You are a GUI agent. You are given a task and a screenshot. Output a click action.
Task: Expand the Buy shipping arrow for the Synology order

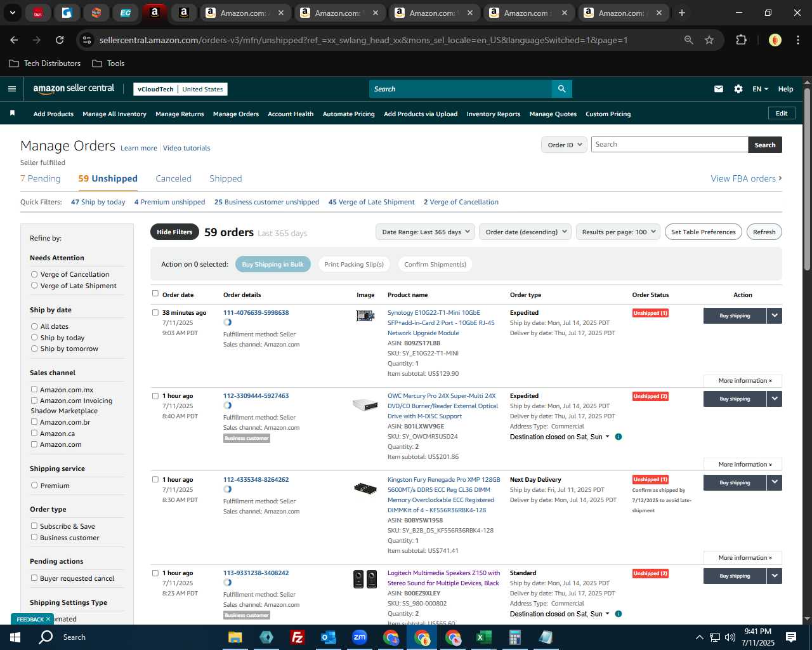click(x=775, y=315)
